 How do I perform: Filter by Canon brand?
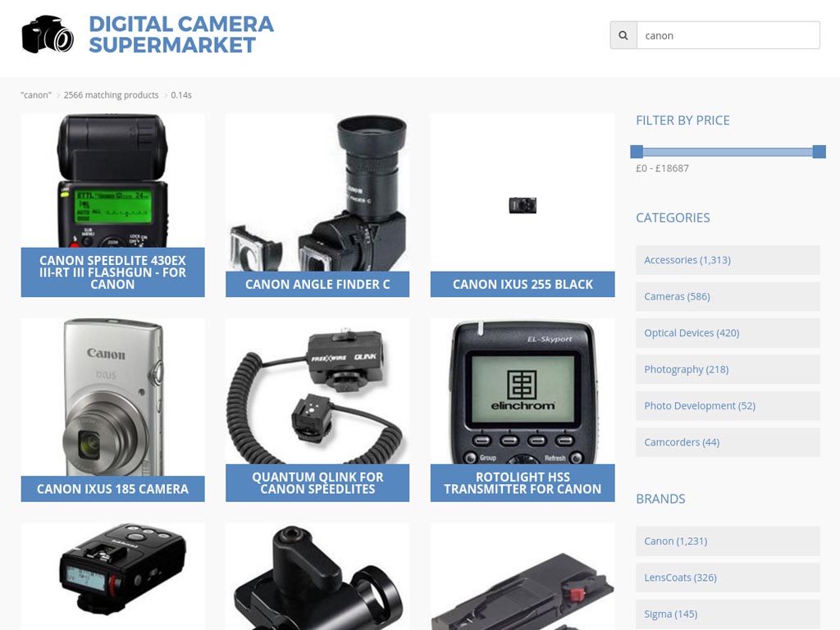(x=728, y=541)
